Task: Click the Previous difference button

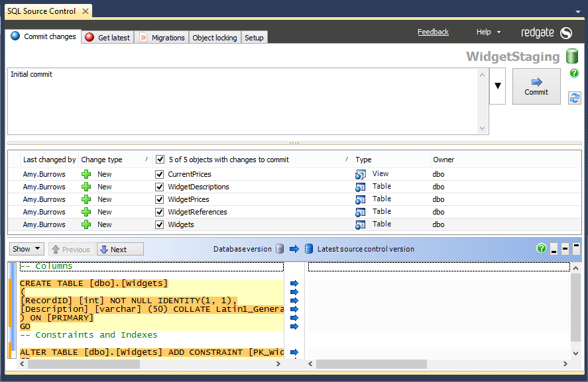Action: point(72,250)
